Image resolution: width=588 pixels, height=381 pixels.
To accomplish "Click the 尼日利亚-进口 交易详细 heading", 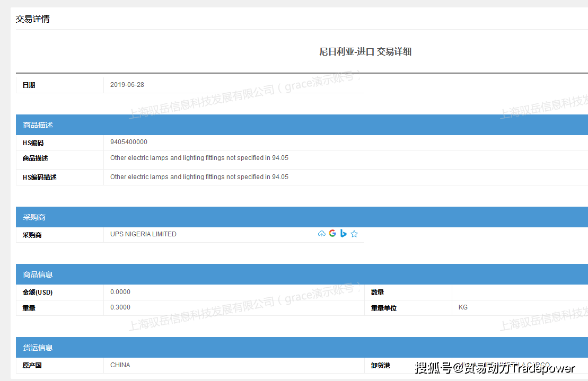I will coord(365,51).
